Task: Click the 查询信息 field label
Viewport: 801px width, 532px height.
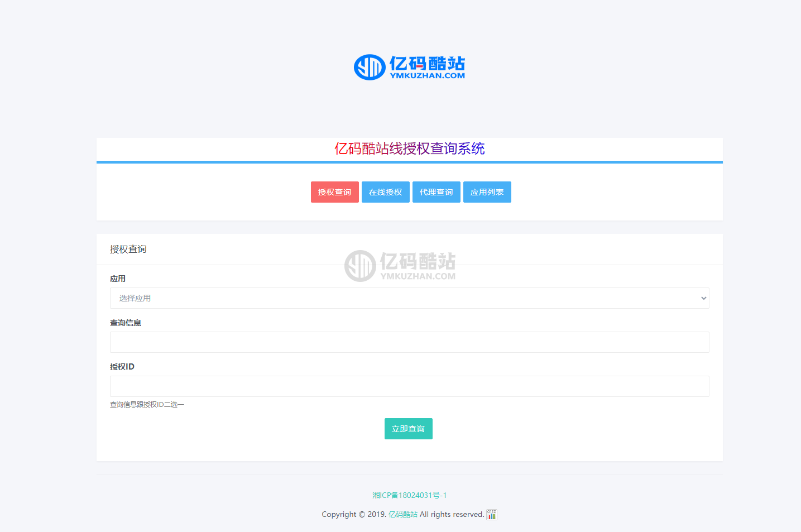Action: 126,323
